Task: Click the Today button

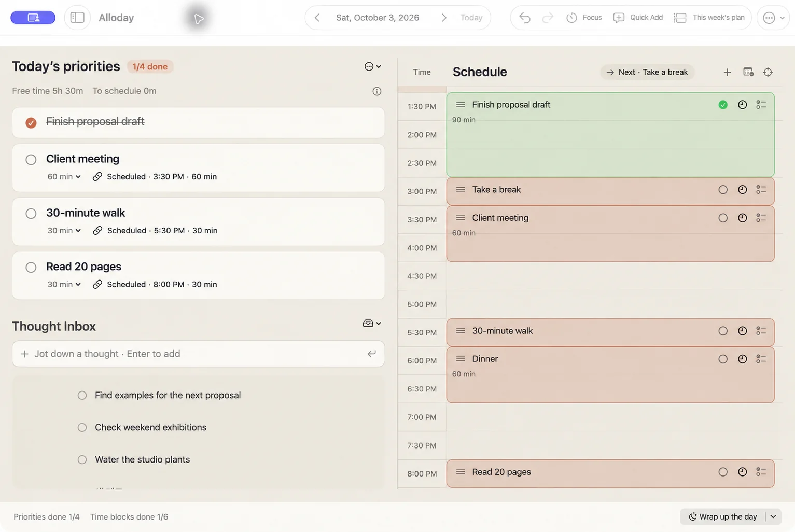Action: (x=471, y=18)
